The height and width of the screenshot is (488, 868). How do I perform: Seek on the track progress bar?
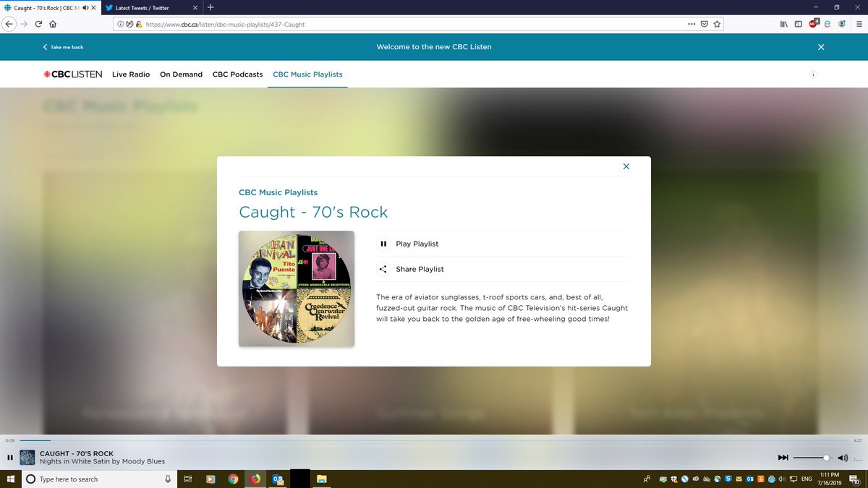click(x=434, y=440)
